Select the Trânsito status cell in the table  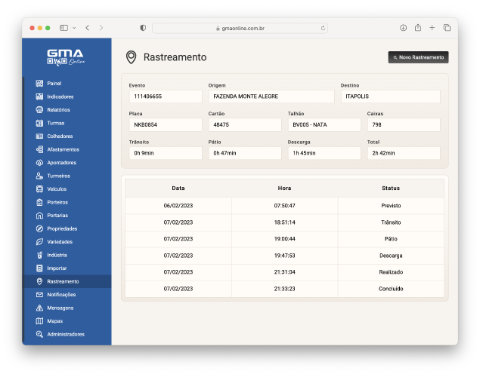pyautogui.click(x=391, y=222)
